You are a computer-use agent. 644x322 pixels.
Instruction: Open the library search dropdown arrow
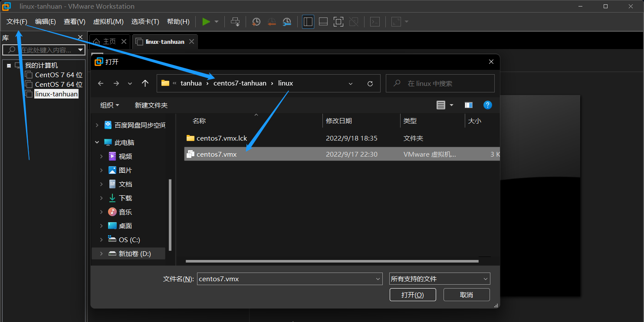point(80,50)
